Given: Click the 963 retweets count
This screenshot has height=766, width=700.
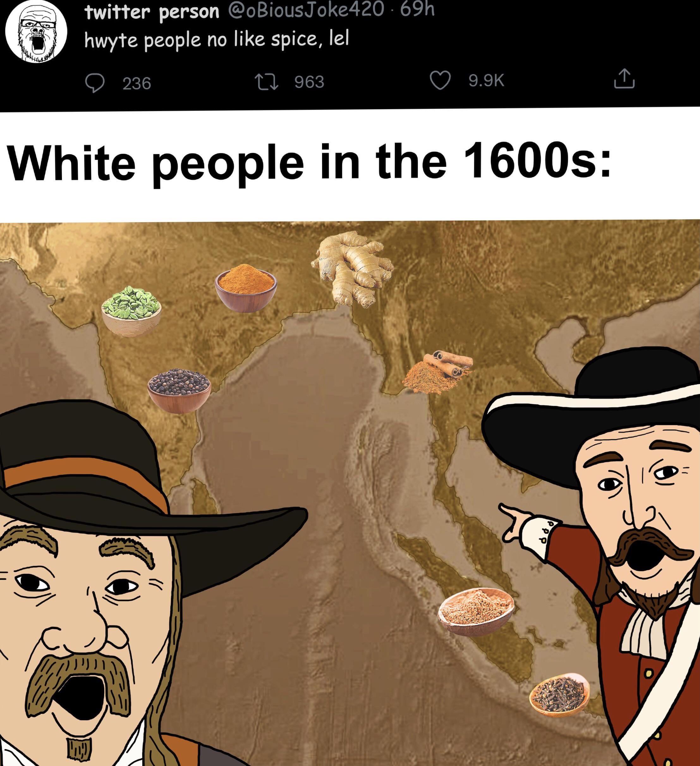Looking at the screenshot, I should coord(310,82).
